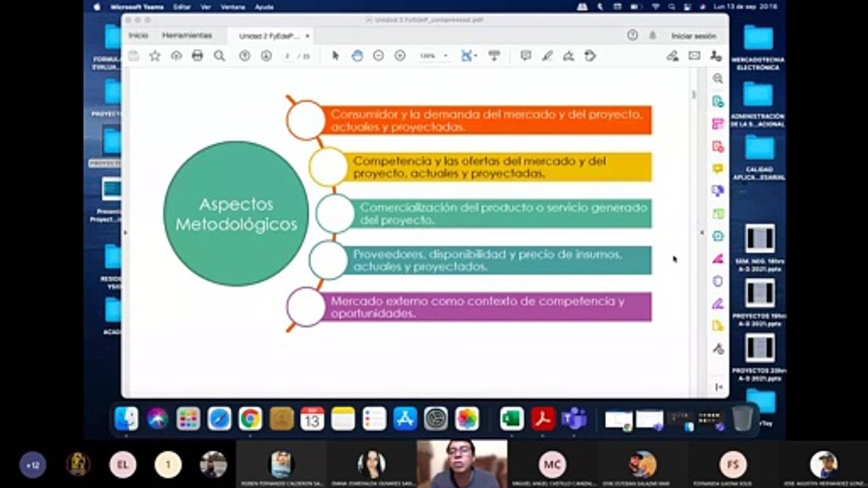Open Export PDF tool in the right panel
This screenshot has height=488, width=868.
717,101
